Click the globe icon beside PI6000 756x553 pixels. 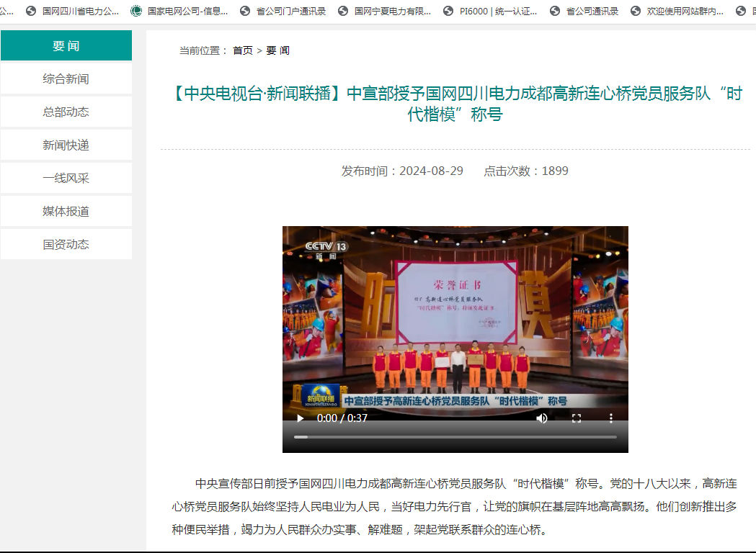pyautogui.click(x=448, y=11)
